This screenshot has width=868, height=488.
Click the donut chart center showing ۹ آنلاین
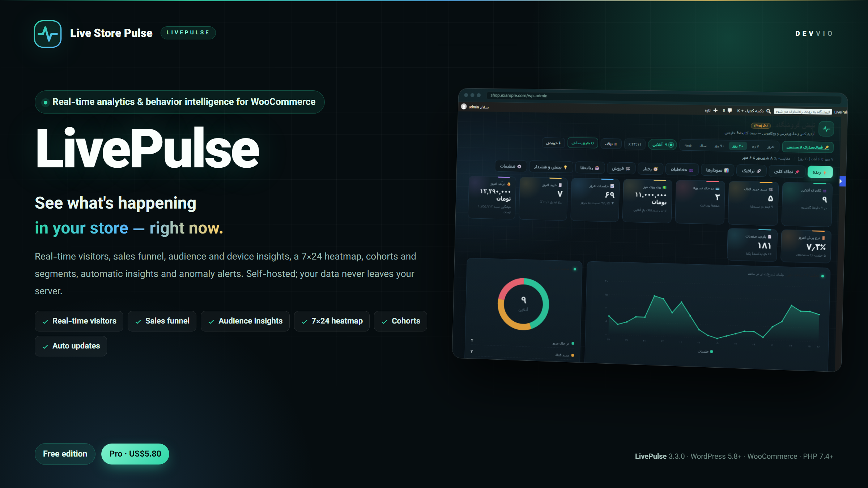point(523,304)
